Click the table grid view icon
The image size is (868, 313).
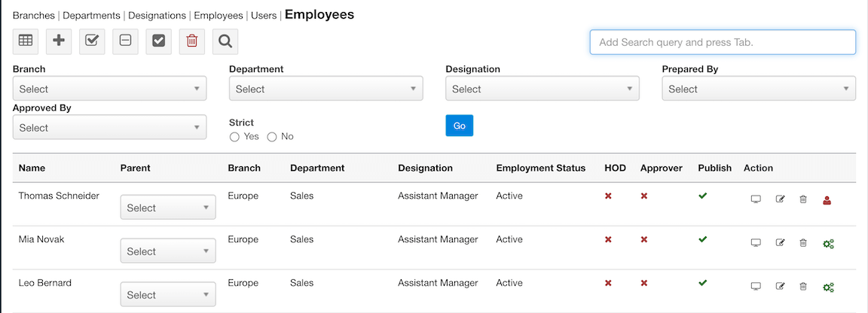(26, 41)
